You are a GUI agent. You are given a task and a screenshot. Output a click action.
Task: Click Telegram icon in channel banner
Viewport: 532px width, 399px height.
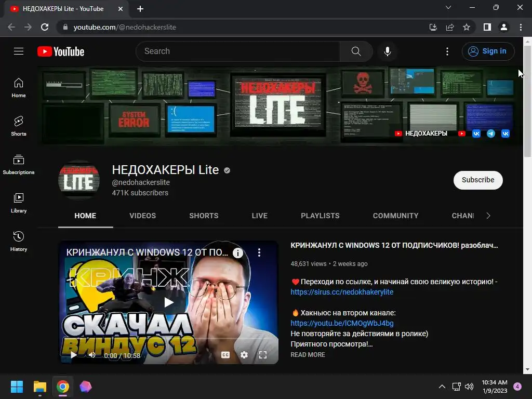pyautogui.click(x=490, y=134)
